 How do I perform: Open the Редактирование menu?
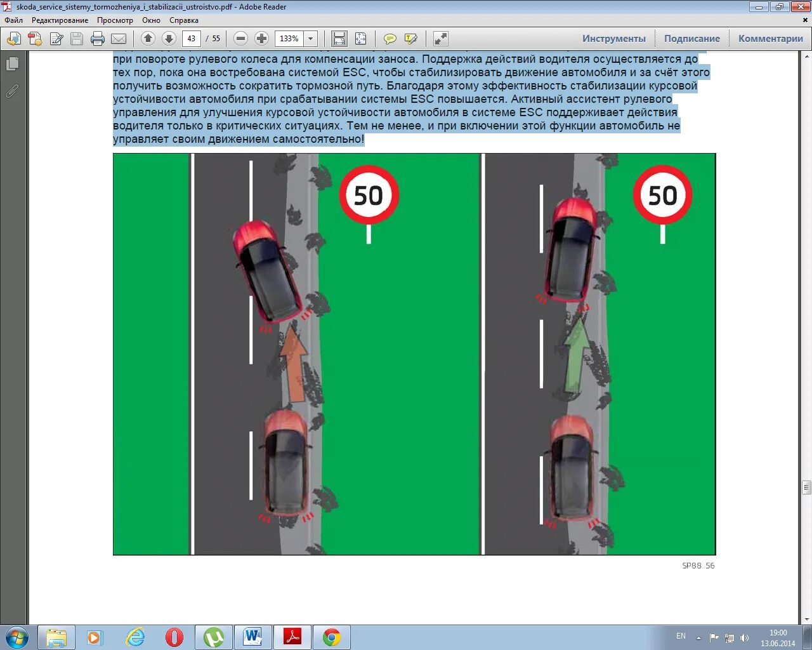point(60,20)
